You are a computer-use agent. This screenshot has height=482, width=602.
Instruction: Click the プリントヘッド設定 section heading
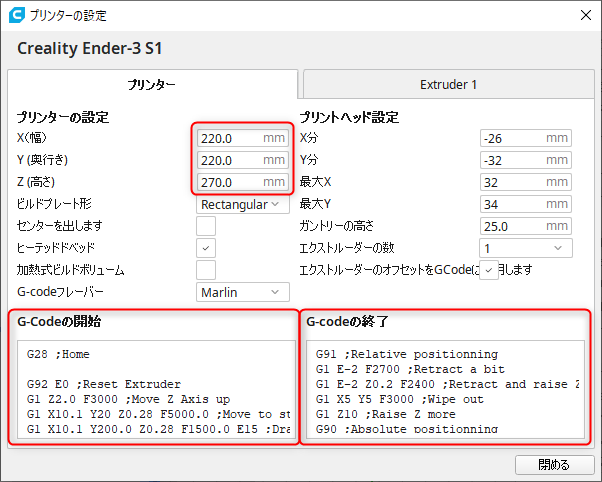349,117
